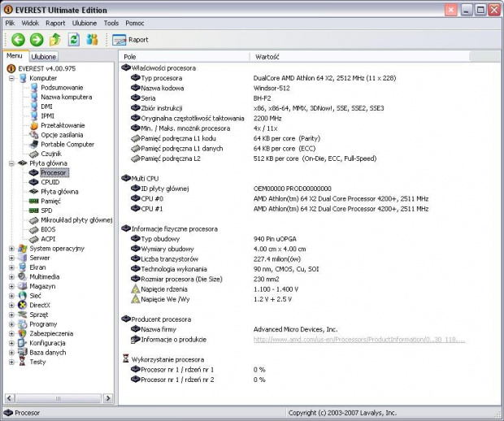Expand the Serwer node
This screenshot has width=504, height=421.
(11, 258)
